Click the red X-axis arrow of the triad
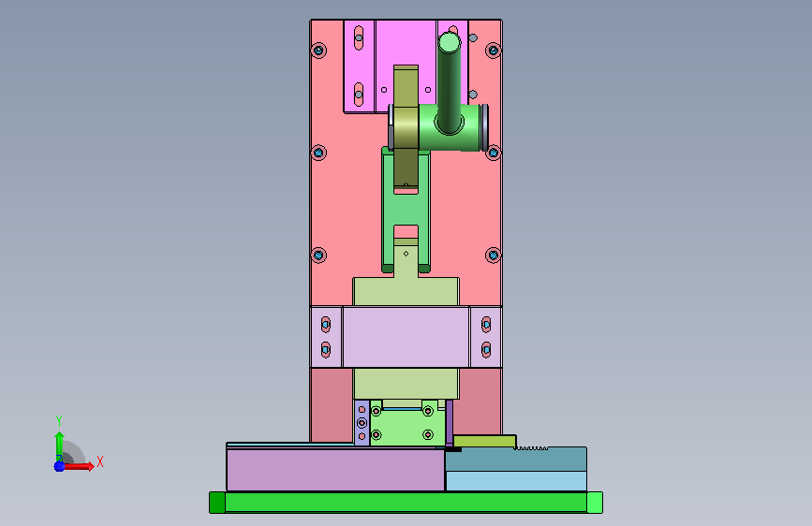This screenshot has height=526, width=812. click(78, 466)
